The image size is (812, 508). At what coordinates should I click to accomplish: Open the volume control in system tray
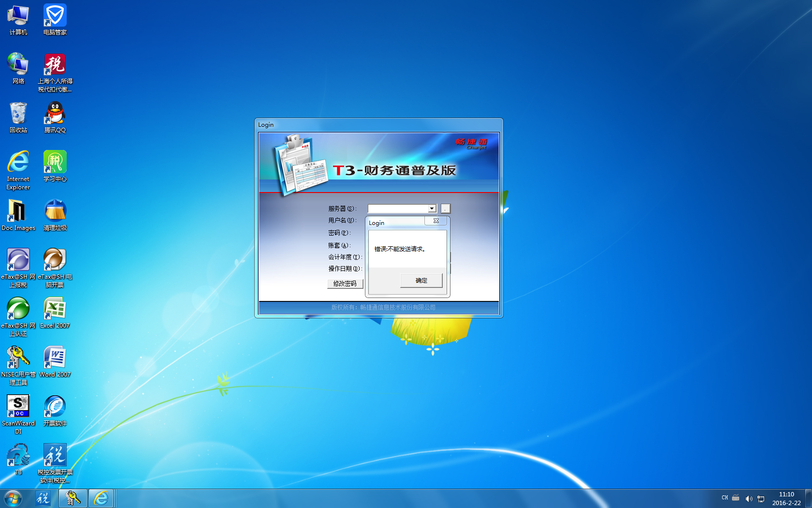click(x=749, y=498)
